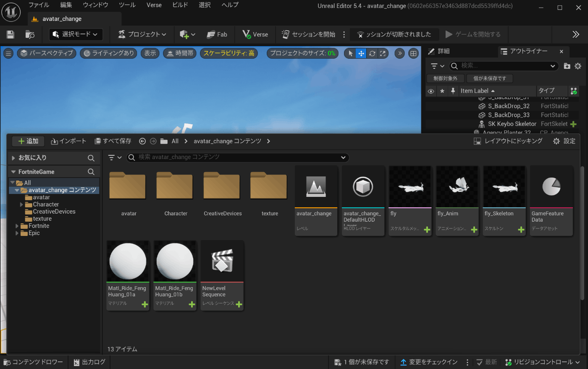Open the viewport layout grid button
Image resolution: width=588 pixels, height=369 pixels.
[414, 53]
